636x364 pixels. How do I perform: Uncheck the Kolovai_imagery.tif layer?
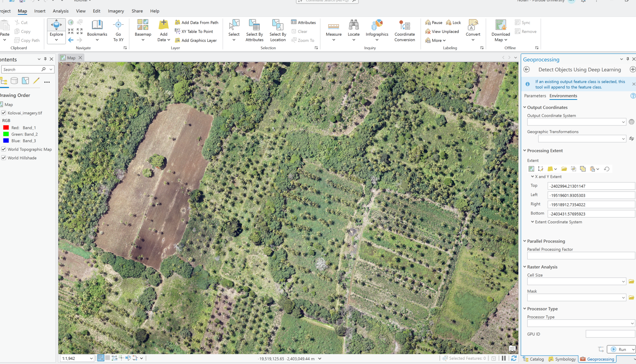click(4, 113)
